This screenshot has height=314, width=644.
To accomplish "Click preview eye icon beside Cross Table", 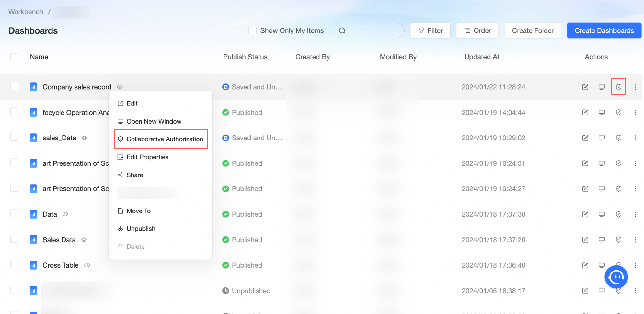I will click(87, 265).
